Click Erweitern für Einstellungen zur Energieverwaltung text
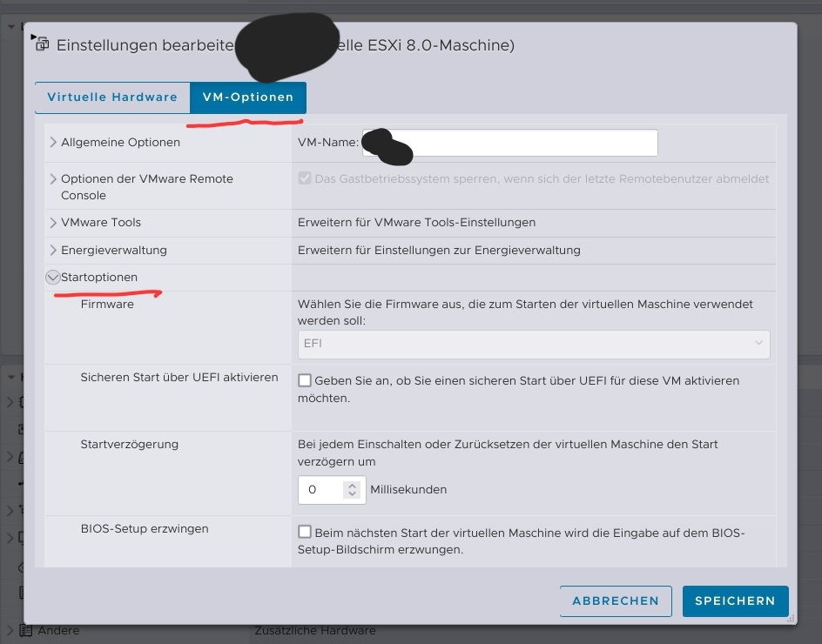Viewport: 822px width, 644px height. point(439,250)
